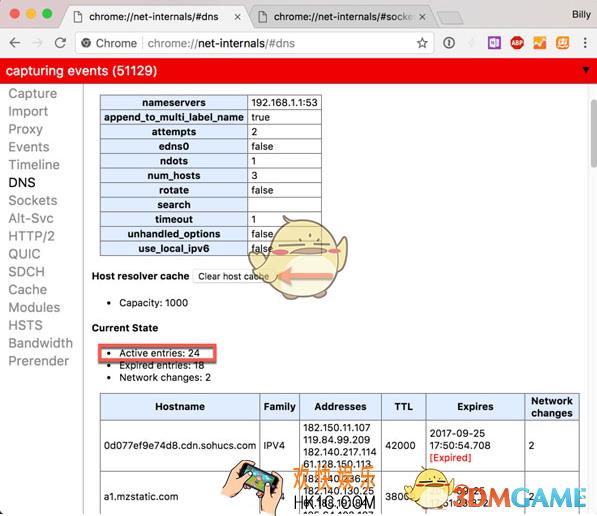Reload the page with the refresh icon
597x516 pixels.
pos(60,43)
